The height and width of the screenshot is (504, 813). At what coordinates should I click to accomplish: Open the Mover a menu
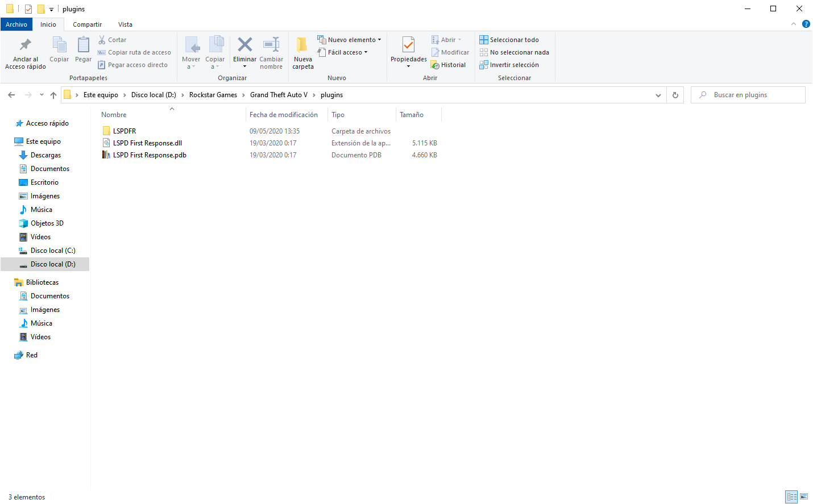coord(191,53)
